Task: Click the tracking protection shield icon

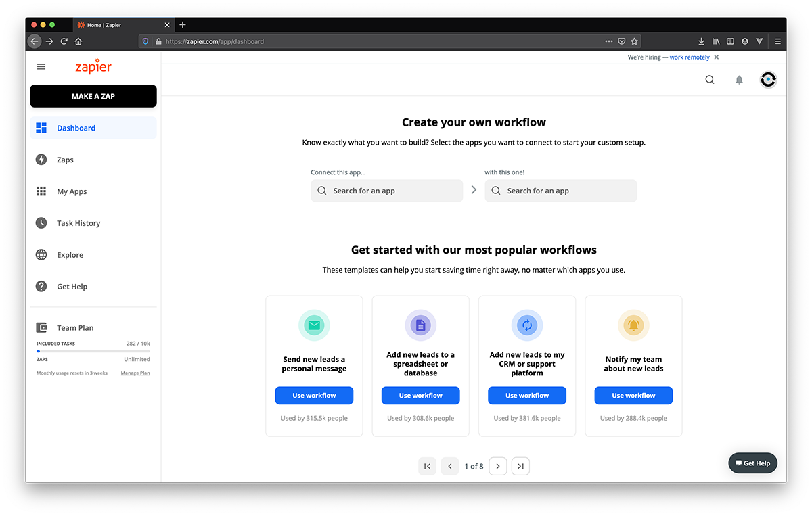Action: (145, 41)
